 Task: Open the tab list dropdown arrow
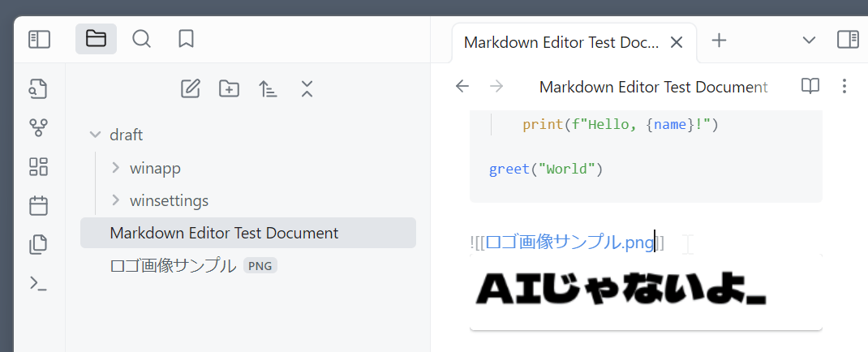pos(809,40)
